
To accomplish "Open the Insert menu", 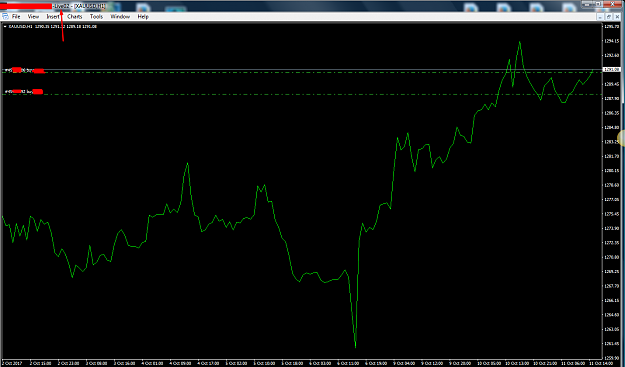I will click(x=53, y=17).
